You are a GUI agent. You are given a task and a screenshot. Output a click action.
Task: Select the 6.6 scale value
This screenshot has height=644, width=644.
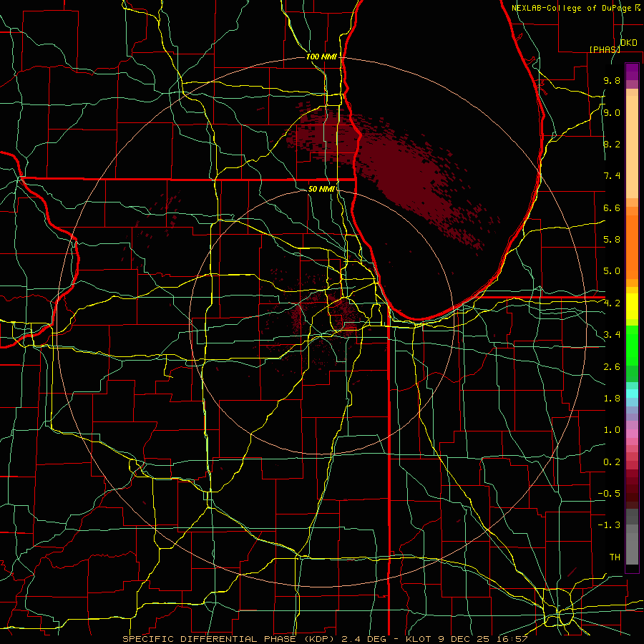click(612, 208)
